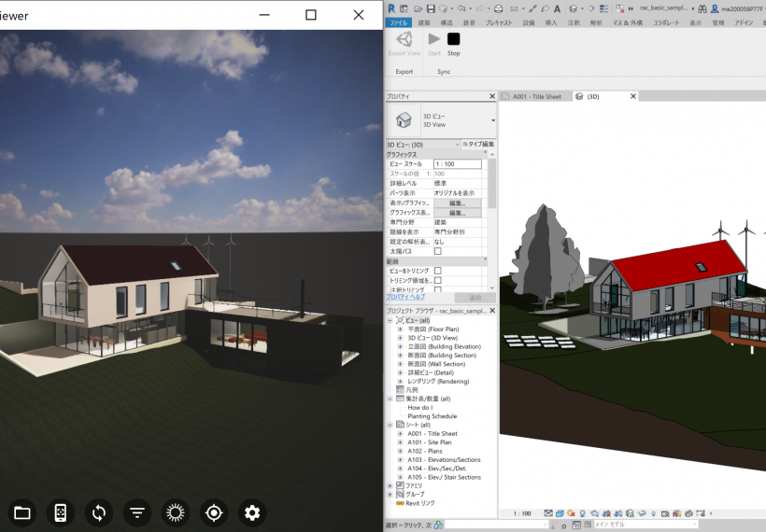Click the Revit R application logo
Screen dimensions: 766x532
point(391,8)
